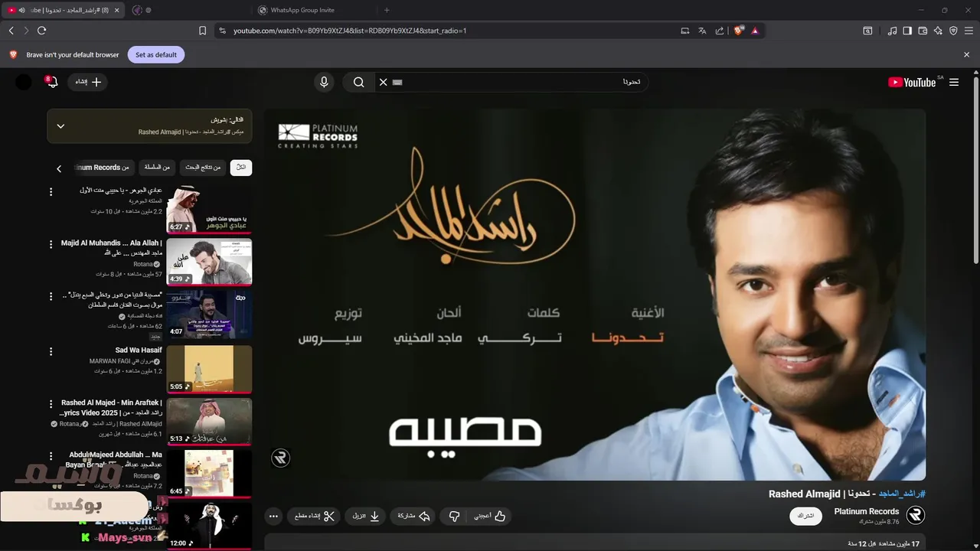
Task: Open options for Min Araftek video
Action: click(51, 404)
